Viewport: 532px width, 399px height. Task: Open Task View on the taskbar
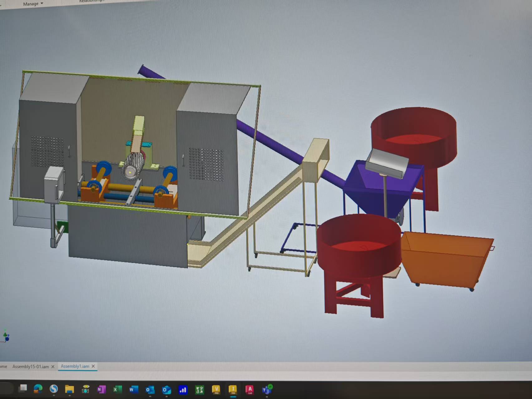23,388
